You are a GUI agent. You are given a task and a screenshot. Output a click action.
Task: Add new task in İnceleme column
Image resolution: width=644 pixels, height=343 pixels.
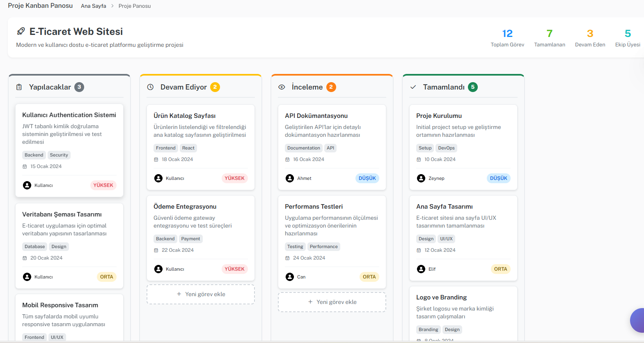[332, 302]
